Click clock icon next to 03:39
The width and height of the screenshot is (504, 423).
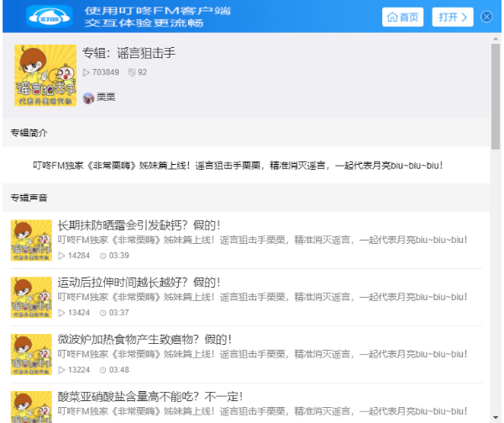[x=103, y=256]
